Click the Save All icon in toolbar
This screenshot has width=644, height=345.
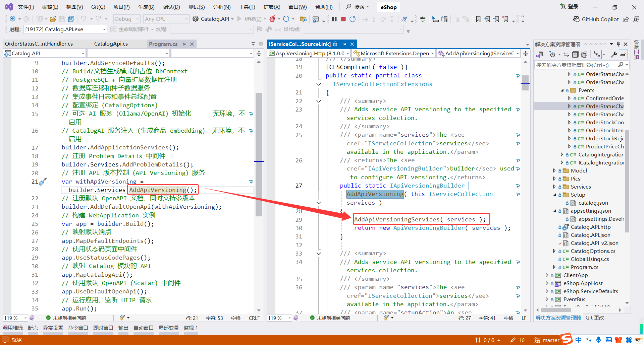coord(71,19)
